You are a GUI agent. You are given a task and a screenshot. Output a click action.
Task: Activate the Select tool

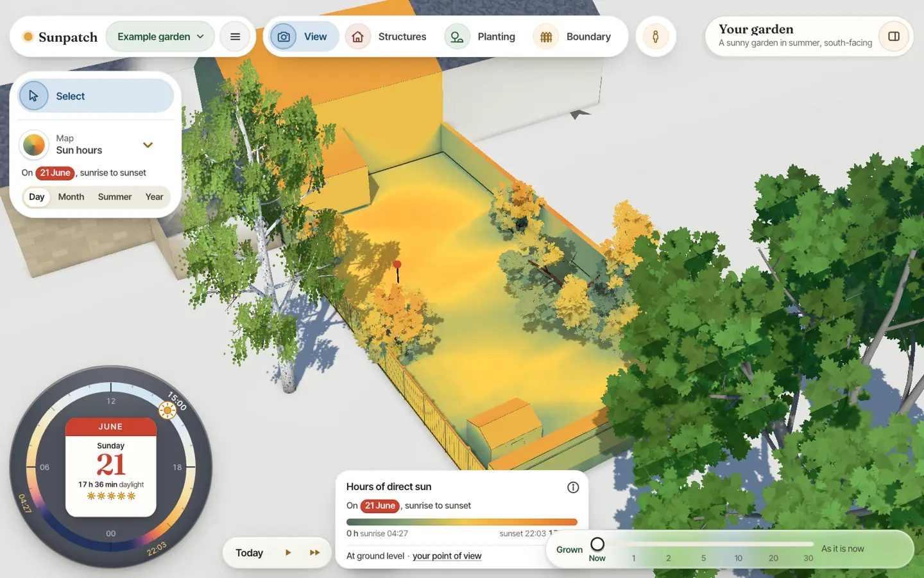coord(96,96)
